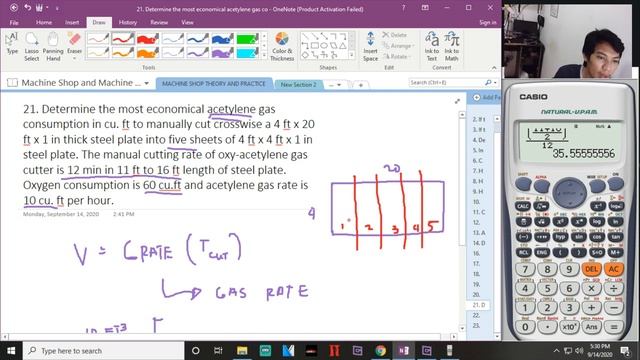Switch to the Insert tab

pyautogui.click(x=72, y=22)
